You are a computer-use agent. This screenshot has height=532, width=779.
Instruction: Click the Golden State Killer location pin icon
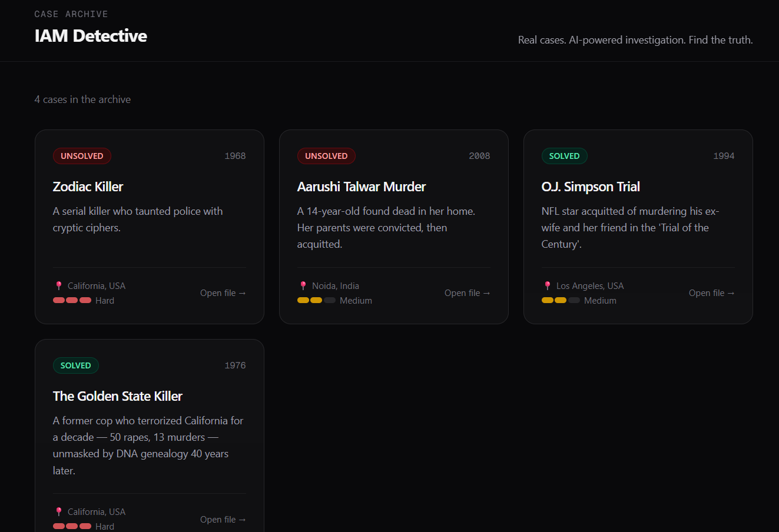coord(59,511)
